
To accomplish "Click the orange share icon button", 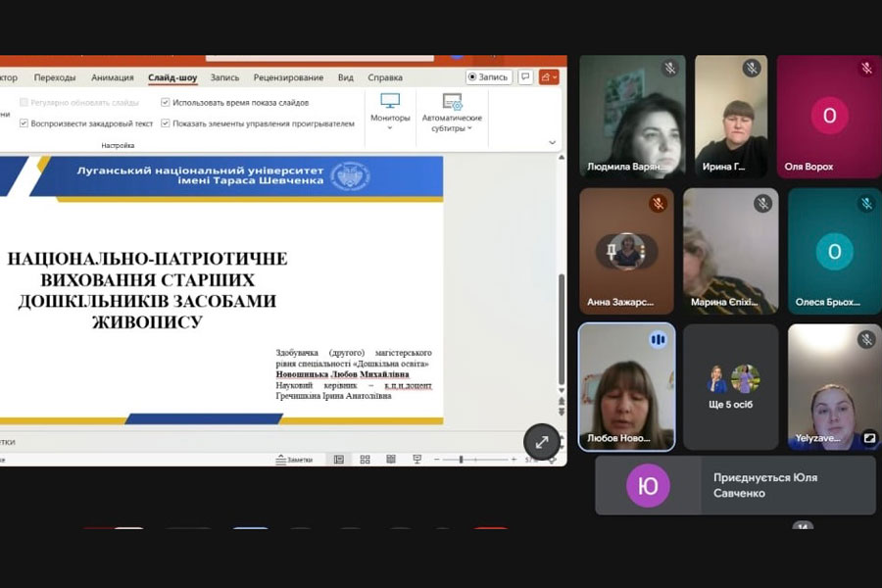I will (x=549, y=77).
